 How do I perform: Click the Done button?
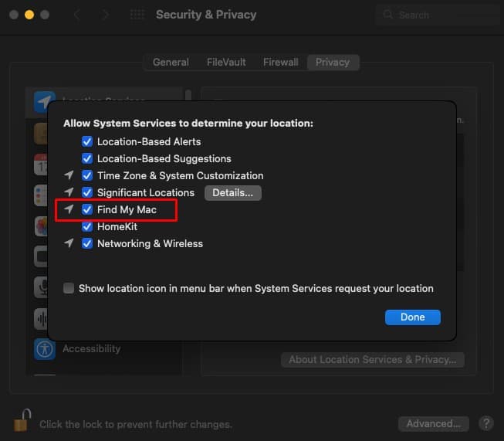point(413,317)
